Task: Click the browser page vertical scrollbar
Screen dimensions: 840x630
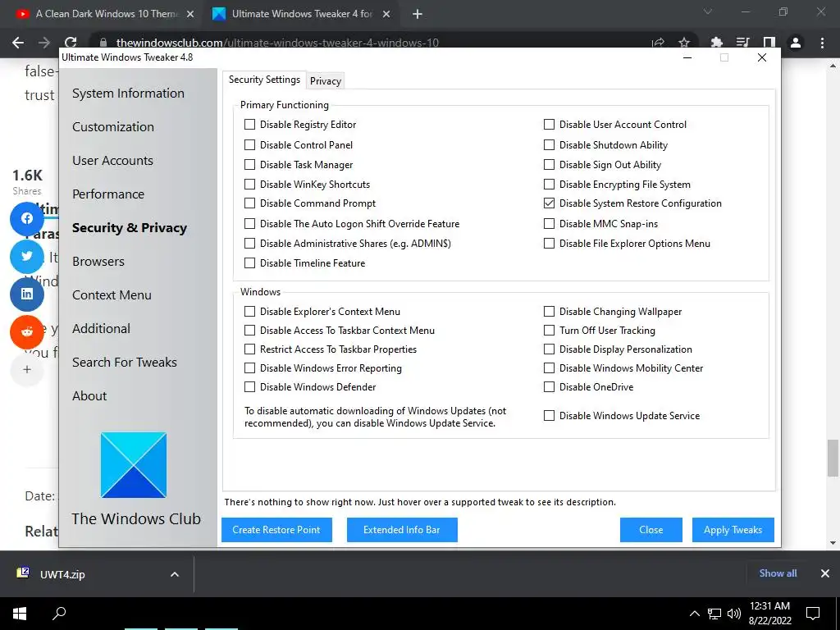Action: (832, 458)
